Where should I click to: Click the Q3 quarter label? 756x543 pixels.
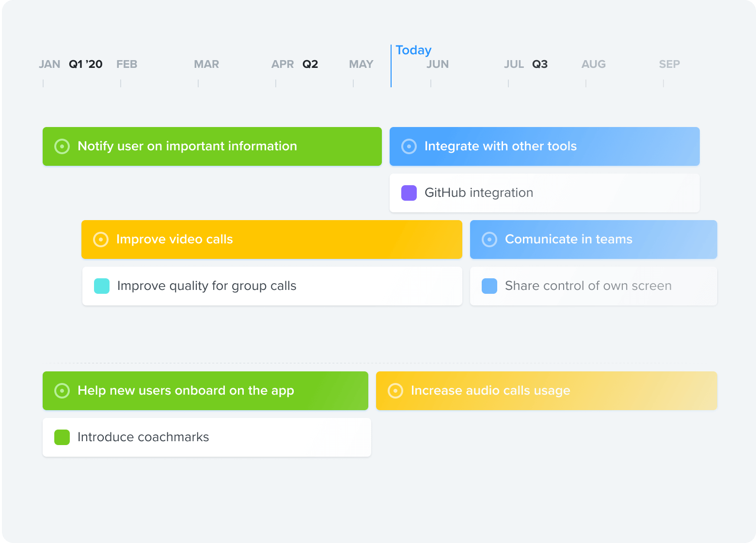point(540,64)
